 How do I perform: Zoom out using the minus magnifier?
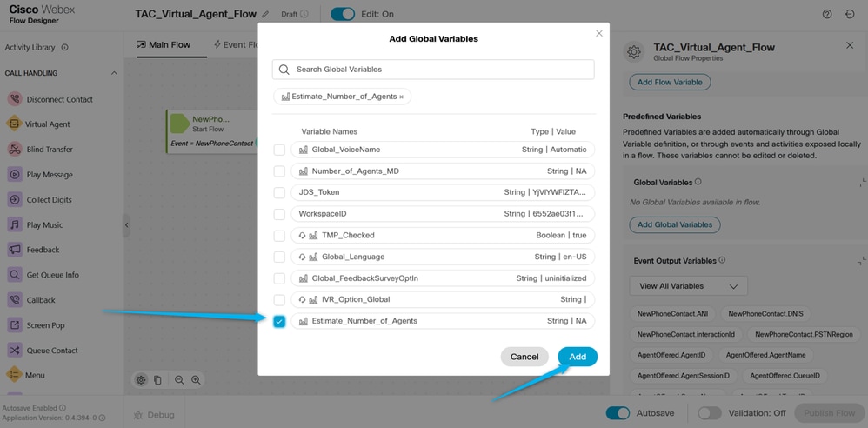pyautogui.click(x=179, y=380)
